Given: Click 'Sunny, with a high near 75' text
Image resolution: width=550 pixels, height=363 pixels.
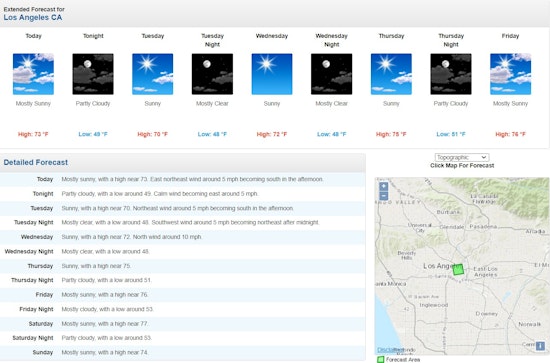Looking at the screenshot, I should pyautogui.click(x=96, y=266).
